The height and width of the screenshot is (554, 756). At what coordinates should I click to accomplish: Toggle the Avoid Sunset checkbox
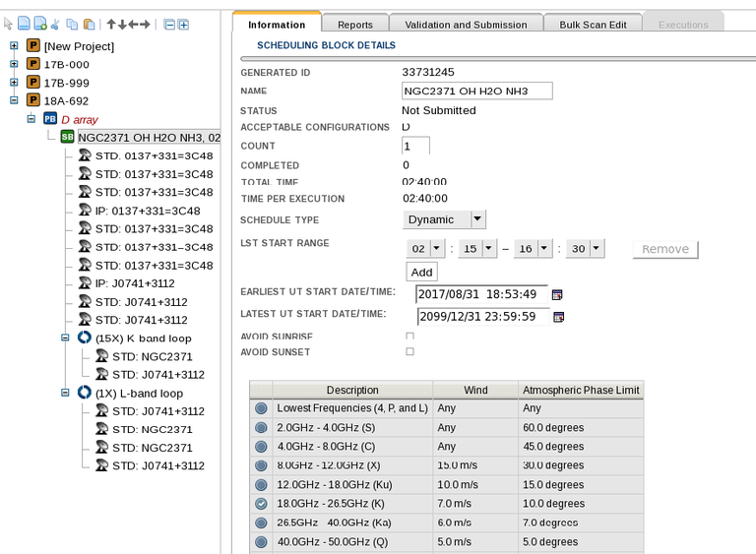pyautogui.click(x=409, y=351)
